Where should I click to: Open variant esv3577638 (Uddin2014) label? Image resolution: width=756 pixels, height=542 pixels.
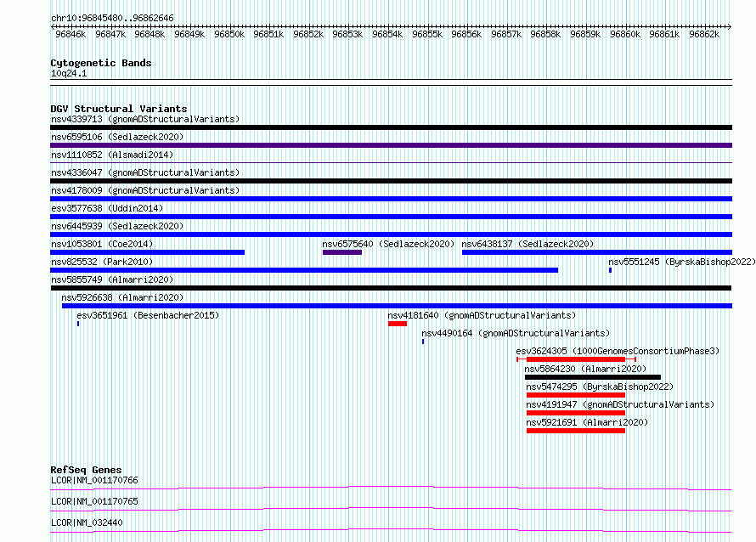[x=107, y=208]
